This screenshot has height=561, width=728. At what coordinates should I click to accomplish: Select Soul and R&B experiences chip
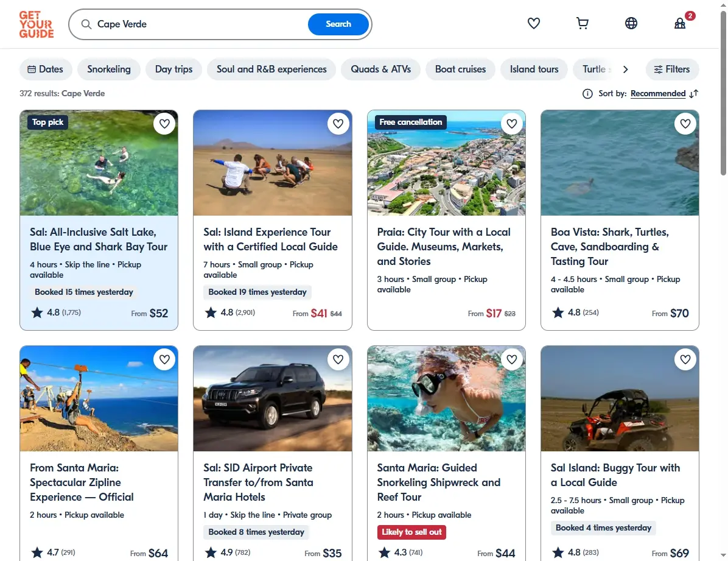271,69
